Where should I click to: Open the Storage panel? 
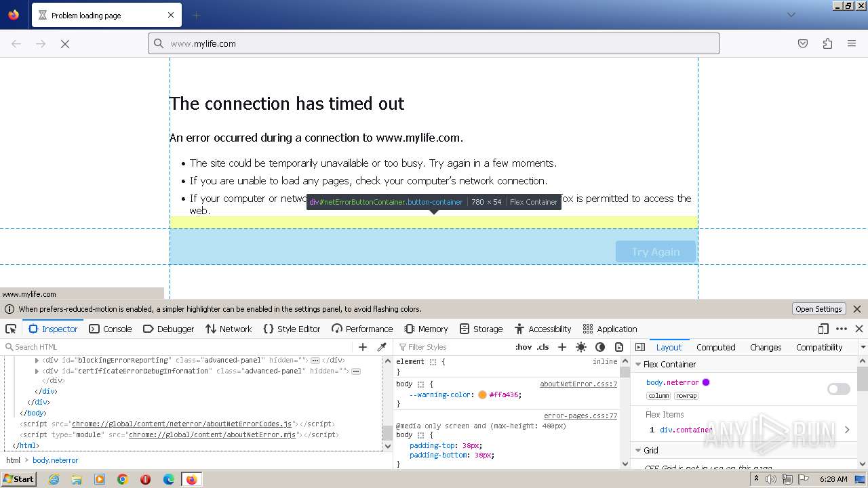[x=481, y=329]
